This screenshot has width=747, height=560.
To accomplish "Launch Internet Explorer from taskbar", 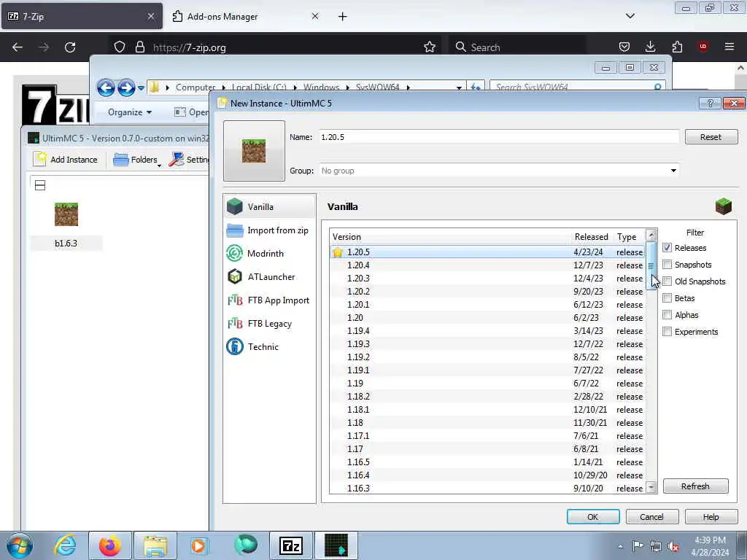I will [x=65, y=545].
